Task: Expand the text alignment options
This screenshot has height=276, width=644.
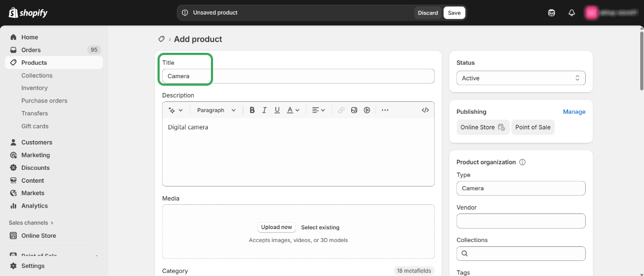Action: pos(318,110)
